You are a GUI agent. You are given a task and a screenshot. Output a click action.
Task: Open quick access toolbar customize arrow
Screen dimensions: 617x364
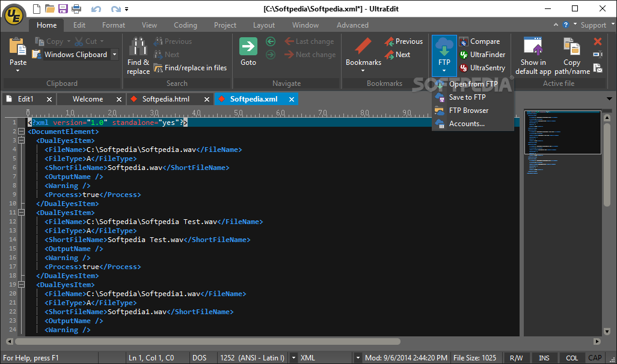(126, 8)
